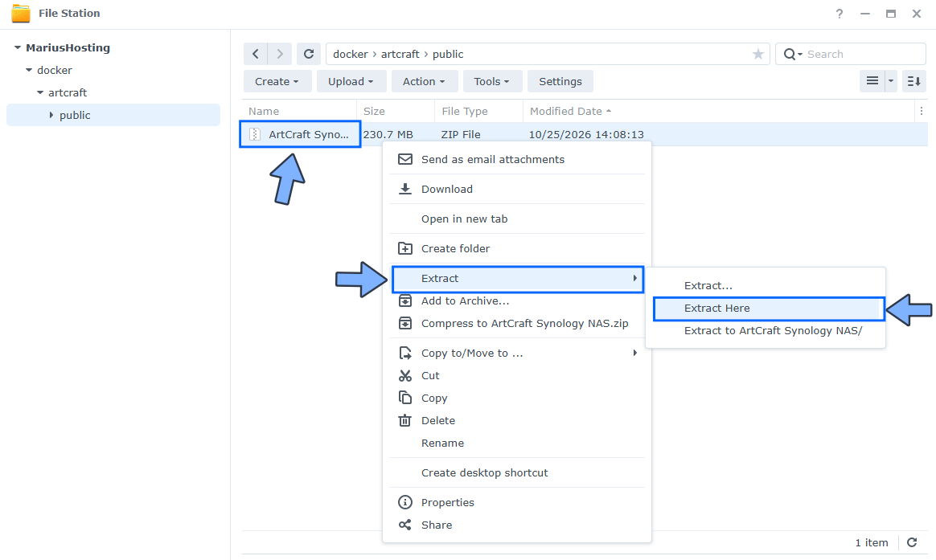Open the sort order icon button
The height and width of the screenshot is (560, 936).
(x=914, y=81)
